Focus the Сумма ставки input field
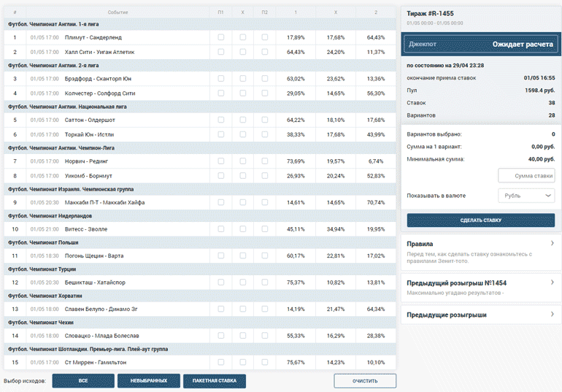This screenshot has height=392, width=562. tap(526, 175)
